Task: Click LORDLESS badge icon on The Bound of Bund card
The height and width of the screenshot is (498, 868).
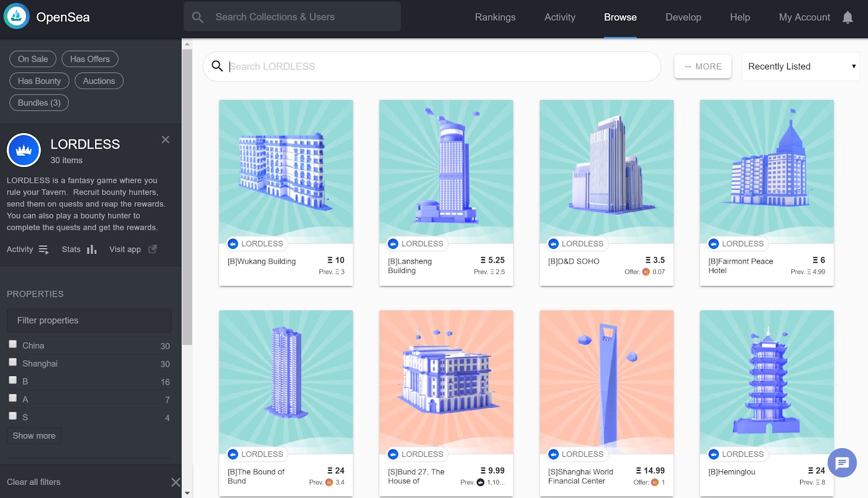Action: tap(233, 455)
